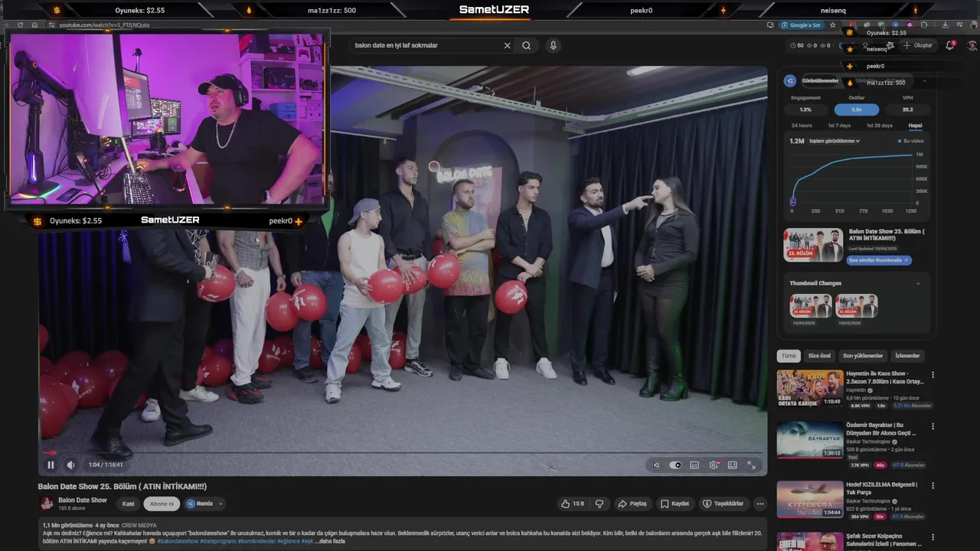This screenshot has height=551, width=980.
Task: Pause the video with the player's pause button
Action: pyautogui.click(x=51, y=465)
